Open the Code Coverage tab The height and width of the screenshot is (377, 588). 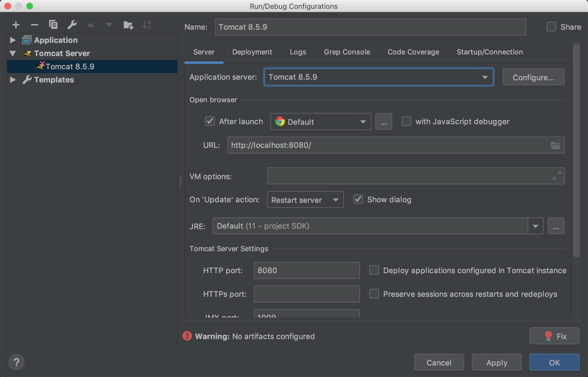(x=413, y=52)
